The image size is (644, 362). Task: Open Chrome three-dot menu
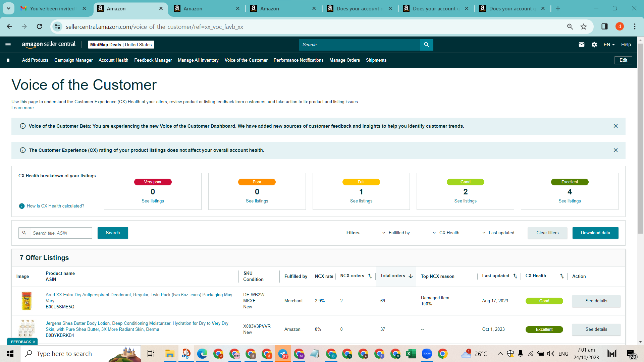click(x=635, y=26)
